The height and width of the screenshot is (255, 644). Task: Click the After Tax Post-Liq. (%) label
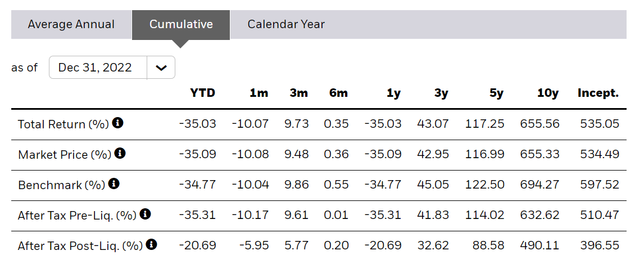click(80, 245)
